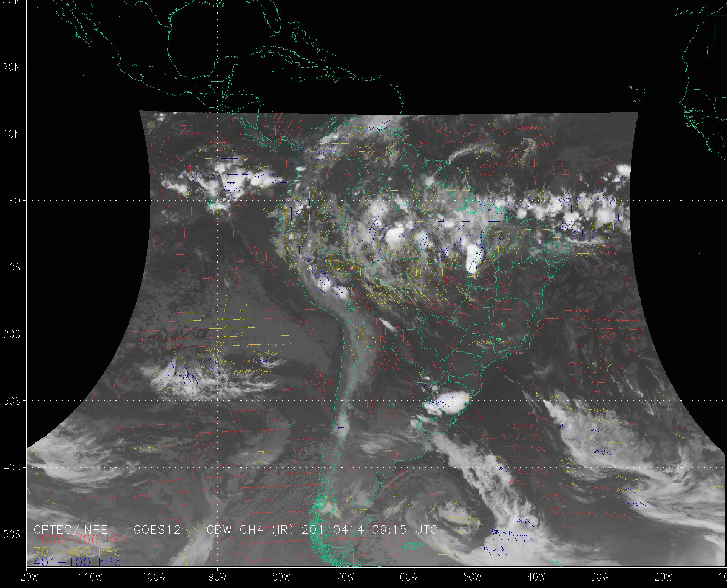Click the 50W longitude axis label
The width and height of the screenshot is (727, 588).
point(472,577)
